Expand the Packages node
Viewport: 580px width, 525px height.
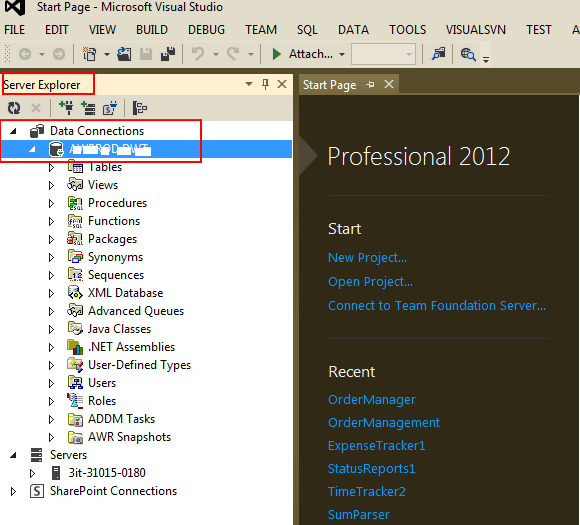coord(51,239)
